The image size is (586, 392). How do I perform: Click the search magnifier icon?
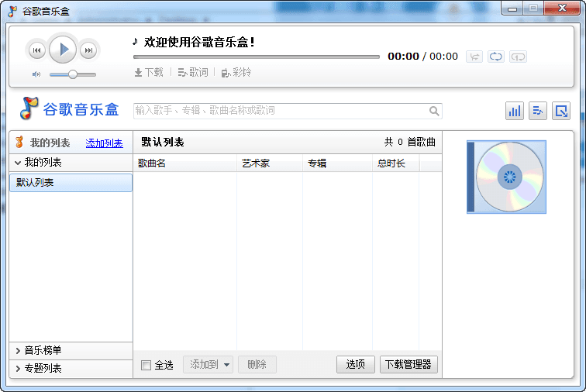435,111
